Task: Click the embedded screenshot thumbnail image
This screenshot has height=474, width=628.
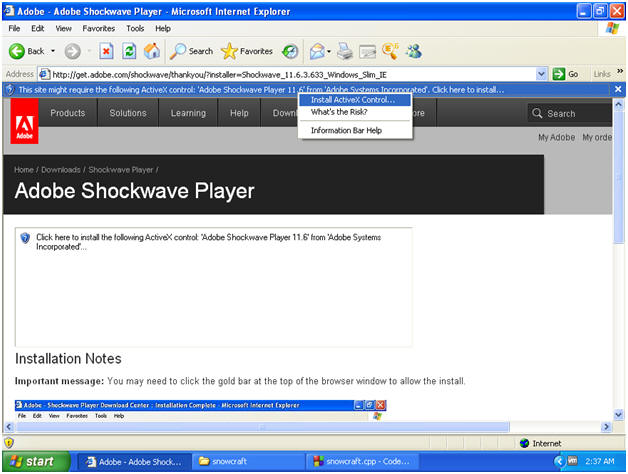Action: point(201,410)
